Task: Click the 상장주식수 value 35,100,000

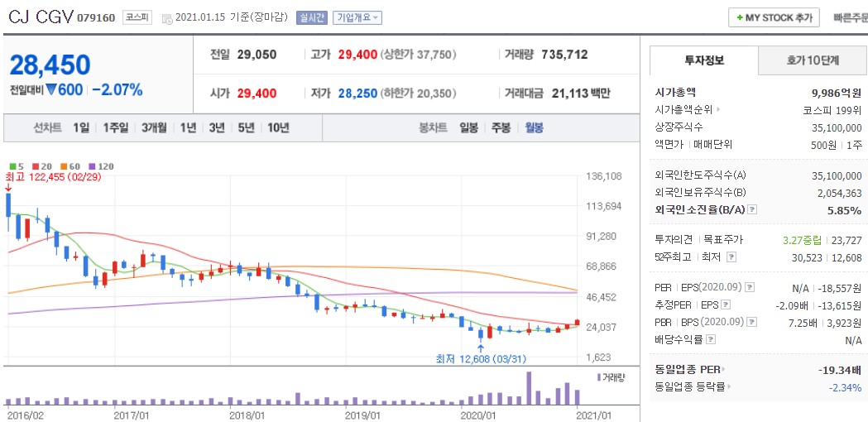Action: (837, 127)
